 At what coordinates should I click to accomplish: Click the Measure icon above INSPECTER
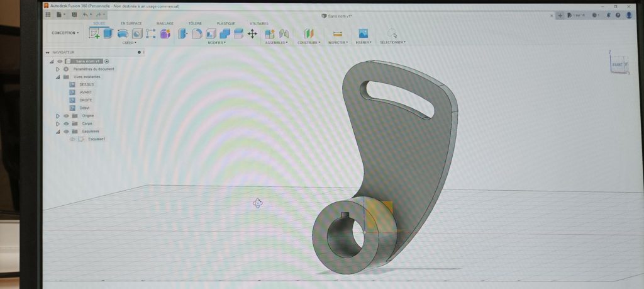point(338,33)
